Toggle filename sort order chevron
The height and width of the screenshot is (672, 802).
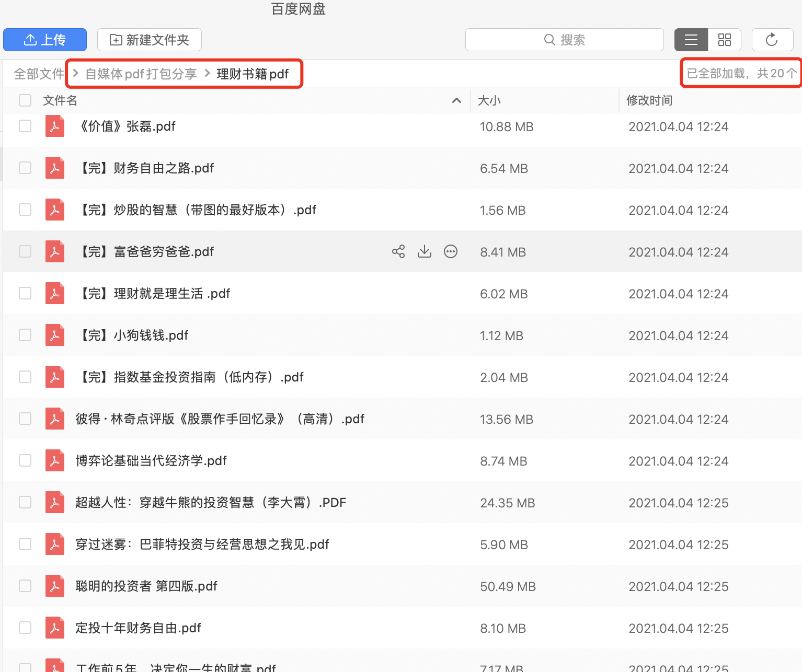coord(456,100)
